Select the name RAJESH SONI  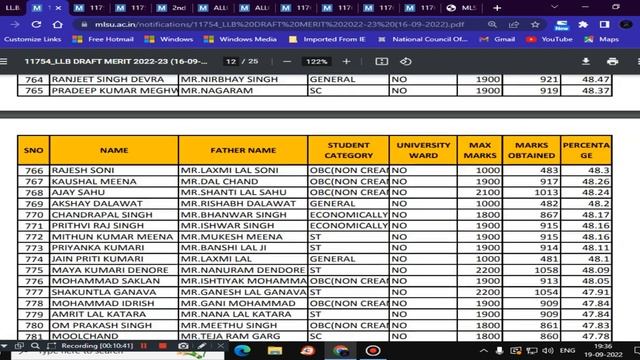83,170
